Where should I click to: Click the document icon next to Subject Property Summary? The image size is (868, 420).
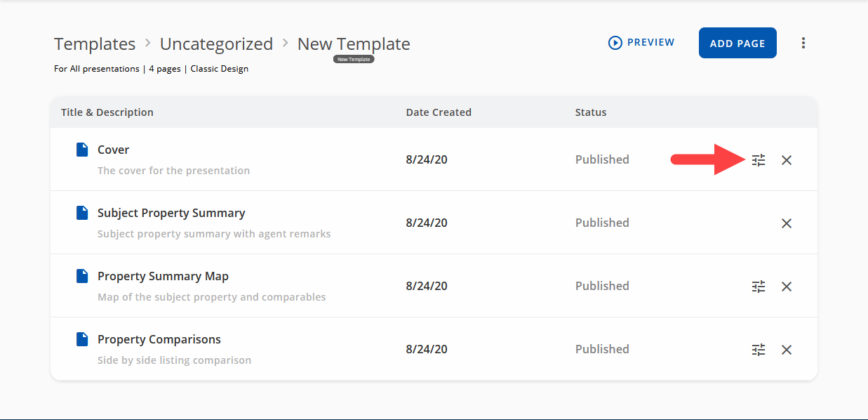pyautogui.click(x=81, y=212)
